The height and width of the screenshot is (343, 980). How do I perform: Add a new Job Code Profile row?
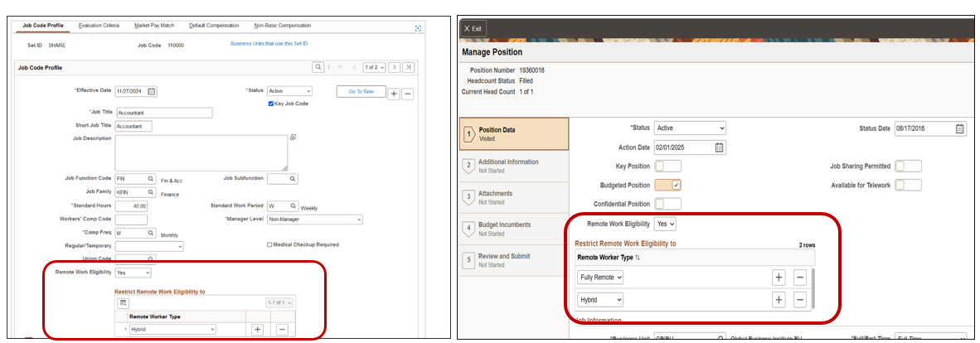tap(394, 94)
